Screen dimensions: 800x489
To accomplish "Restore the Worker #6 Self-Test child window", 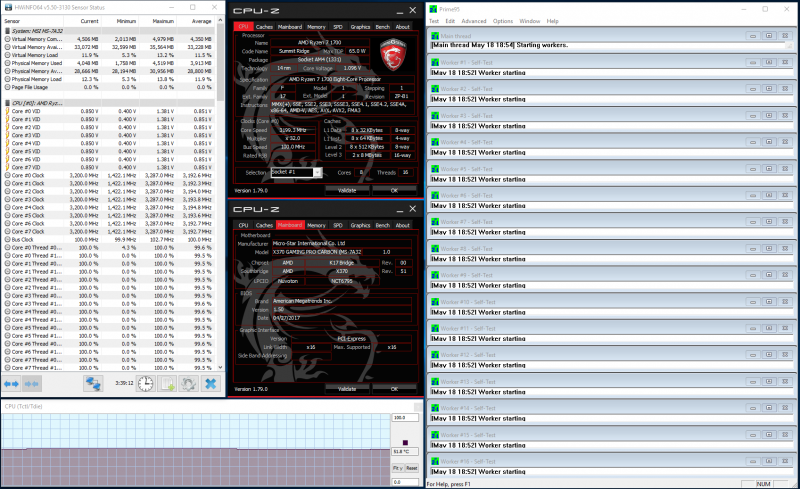I will point(769,195).
